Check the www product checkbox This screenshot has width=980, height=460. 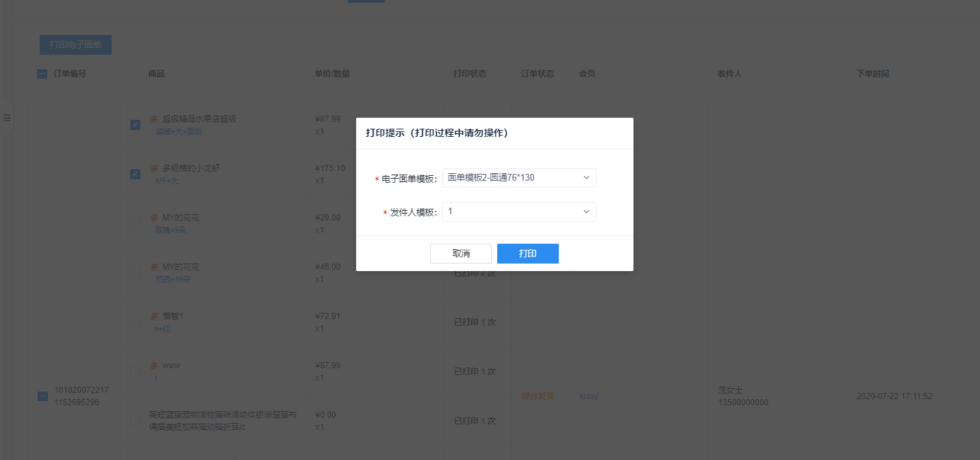(136, 371)
